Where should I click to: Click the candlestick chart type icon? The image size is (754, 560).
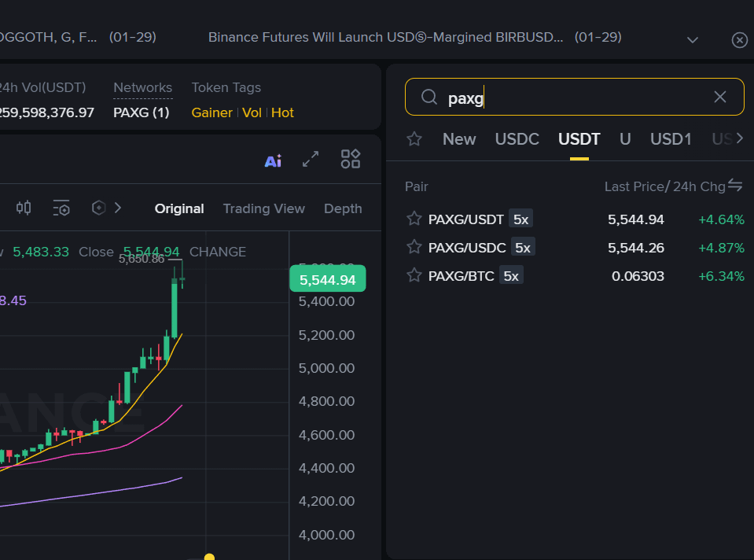coord(24,208)
